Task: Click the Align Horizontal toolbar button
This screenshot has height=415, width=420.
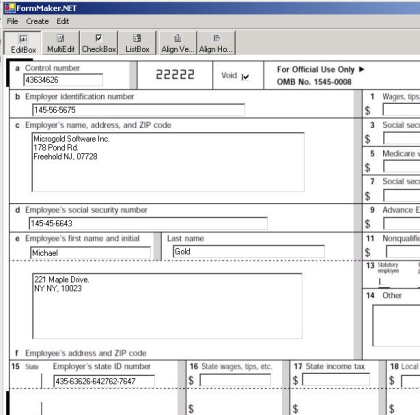Action: pyautogui.click(x=216, y=43)
